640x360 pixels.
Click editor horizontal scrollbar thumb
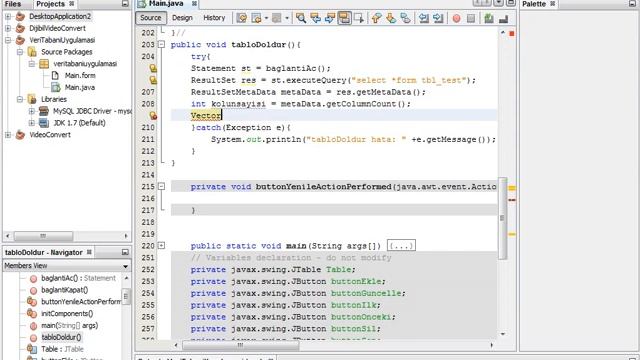[240, 345]
